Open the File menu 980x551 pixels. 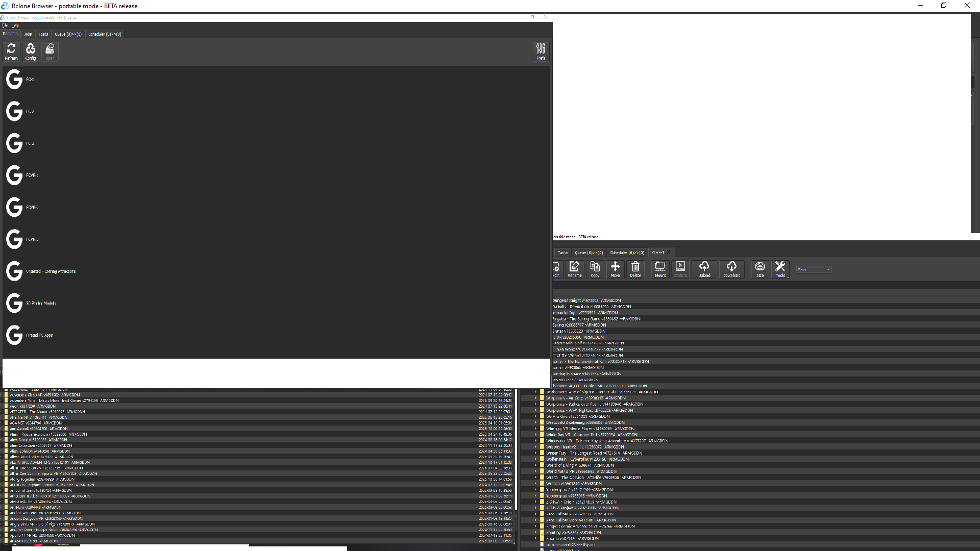[x=5, y=25]
